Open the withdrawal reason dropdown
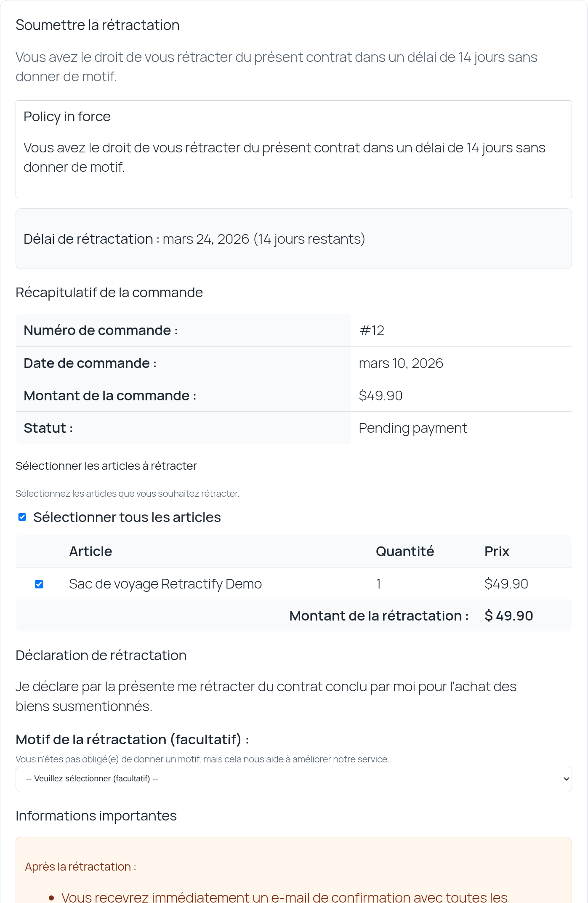The width and height of the screenshot is (588, 903). tap(293, 779)
